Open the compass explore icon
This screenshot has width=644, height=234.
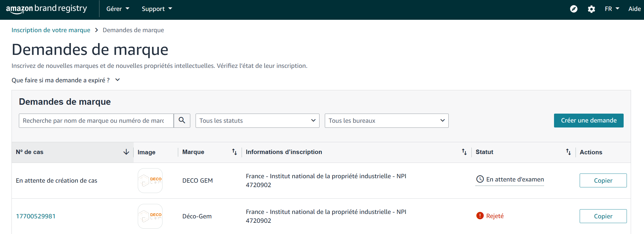tap(573, 9)
